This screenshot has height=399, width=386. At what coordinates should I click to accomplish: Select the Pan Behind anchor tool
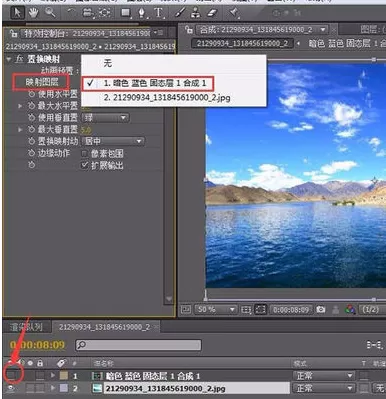tap(105, 13)
